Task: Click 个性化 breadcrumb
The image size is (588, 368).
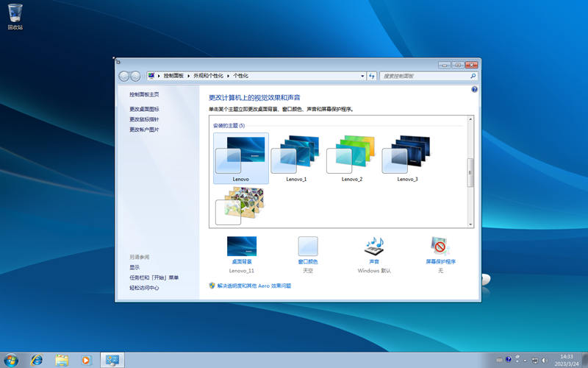Action: tap(240, 76)
